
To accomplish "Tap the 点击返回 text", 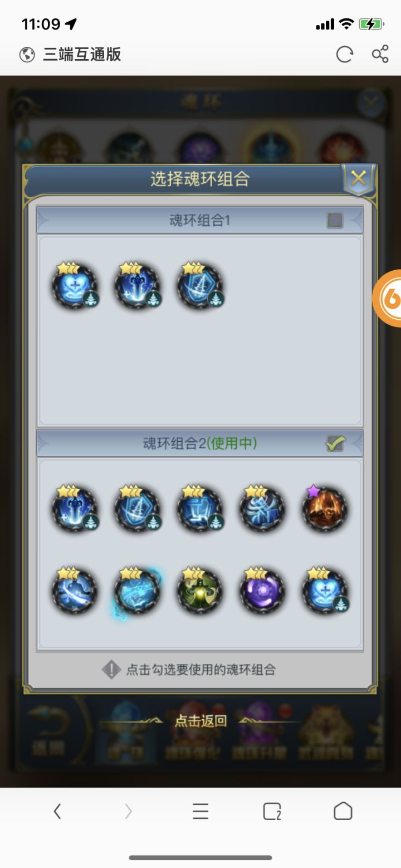I will 200,721.
